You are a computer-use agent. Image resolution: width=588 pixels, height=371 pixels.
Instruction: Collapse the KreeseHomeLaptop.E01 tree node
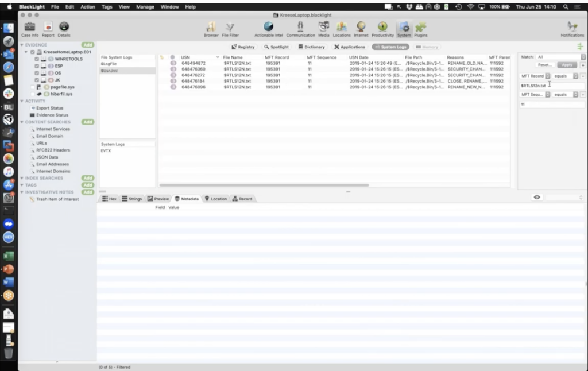coord(26,52)
